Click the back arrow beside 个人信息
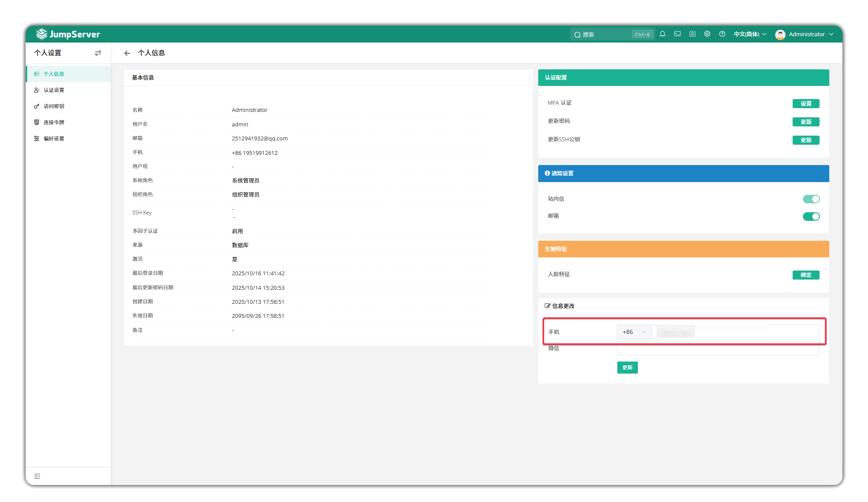This screenshot has height=502, width=868. (x=127, y=53)
